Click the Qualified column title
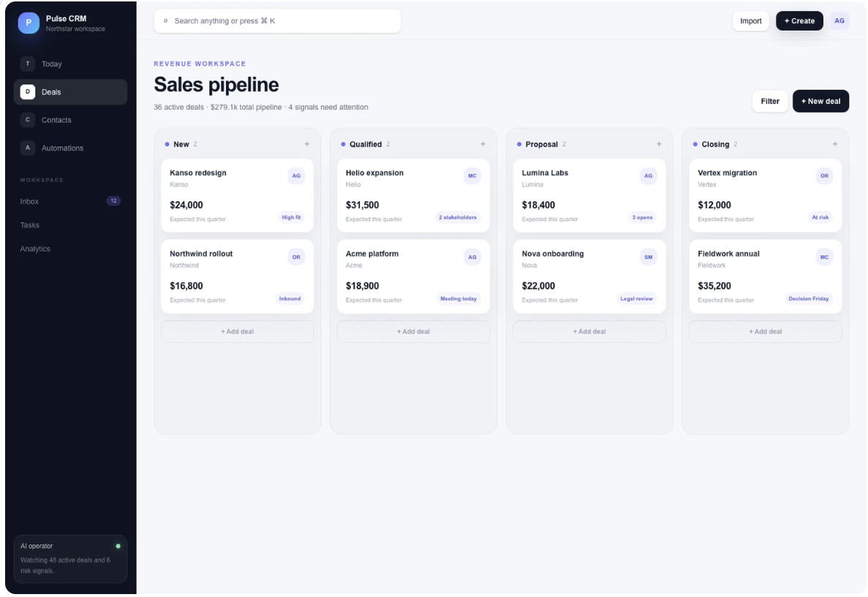Image resolution: width=868 pixels, height=597 pixels. tap(366, 144)
